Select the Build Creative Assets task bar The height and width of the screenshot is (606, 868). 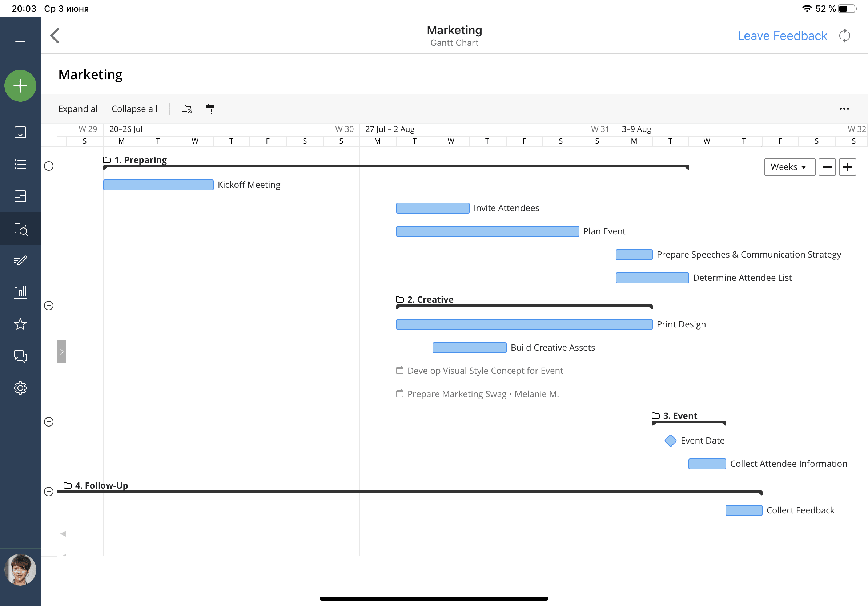(x=470, y=348)
